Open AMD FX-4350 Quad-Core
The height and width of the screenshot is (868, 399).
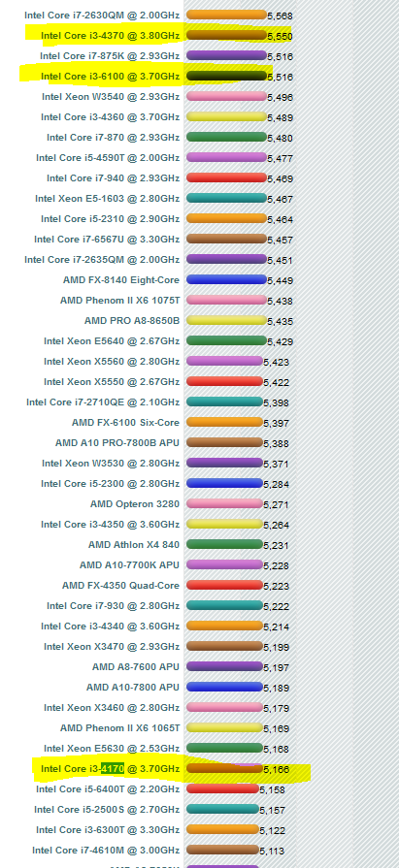tap(120, 585)
